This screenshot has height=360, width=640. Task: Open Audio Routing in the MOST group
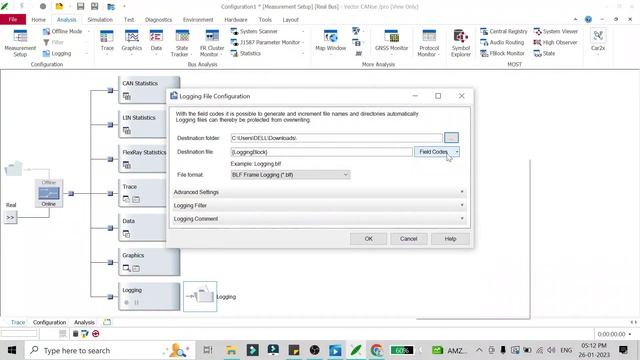pos(502,42)
